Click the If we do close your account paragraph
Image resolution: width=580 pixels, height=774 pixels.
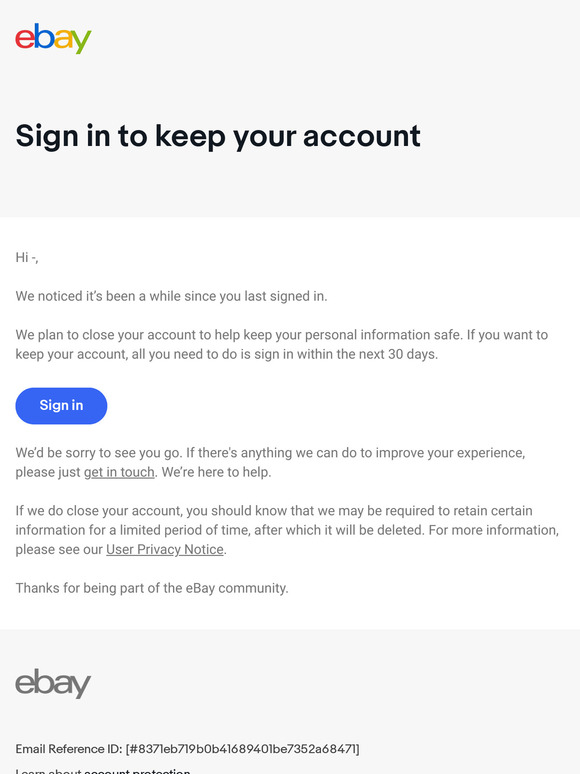click(287, 530)
